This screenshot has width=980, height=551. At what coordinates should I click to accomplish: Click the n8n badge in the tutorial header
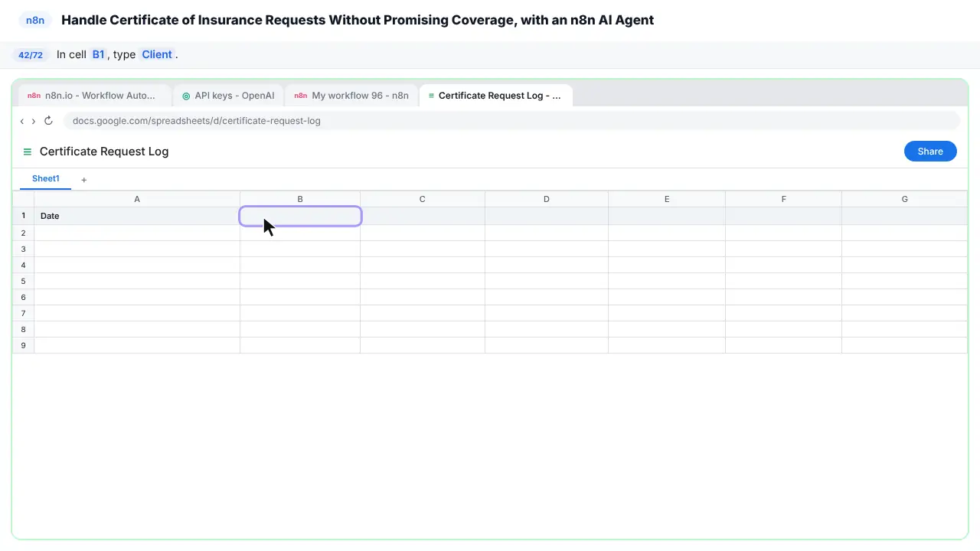(35, 21)
